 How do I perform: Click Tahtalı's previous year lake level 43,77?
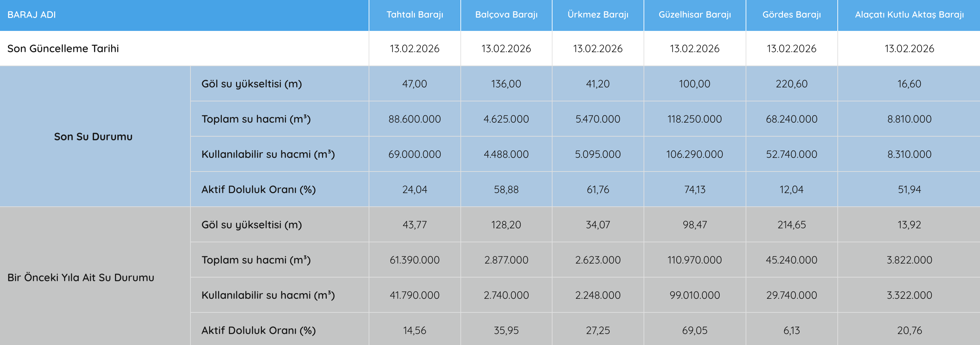point(414,225)
